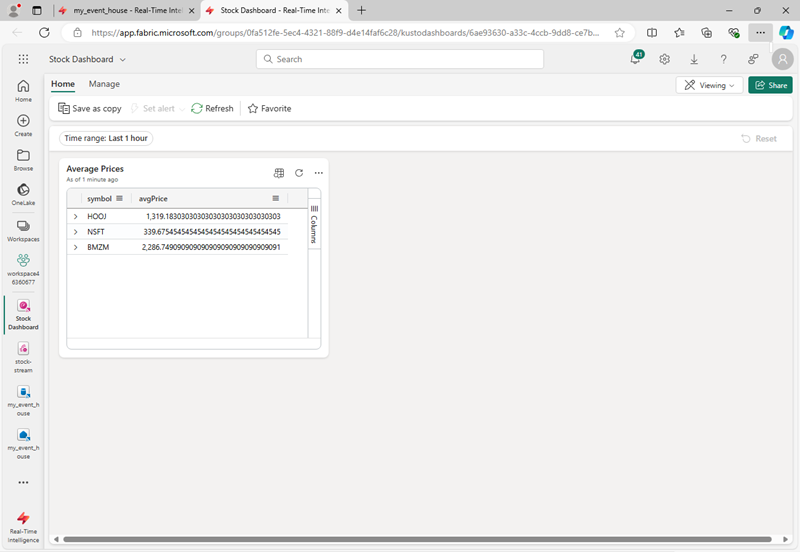This screenshot has width=800, height=552.
Task: Open the upper my_event_house sidebar item
Action: pyautogui.click(x=23, y=400)
